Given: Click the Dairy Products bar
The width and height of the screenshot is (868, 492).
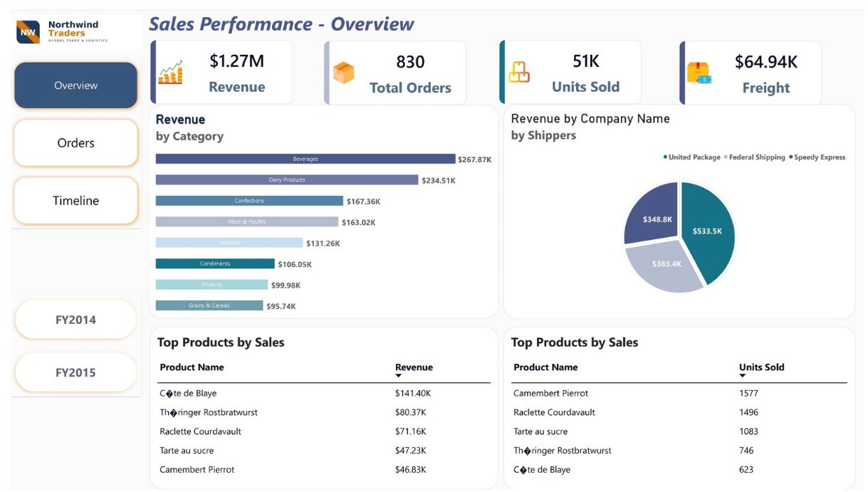Looking at the screenshot, I should 287,180.
